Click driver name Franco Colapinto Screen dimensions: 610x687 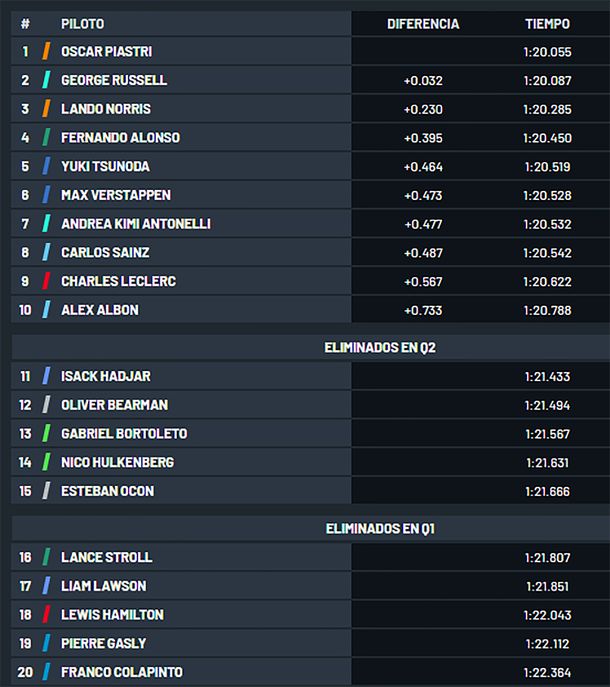(121, 672)
